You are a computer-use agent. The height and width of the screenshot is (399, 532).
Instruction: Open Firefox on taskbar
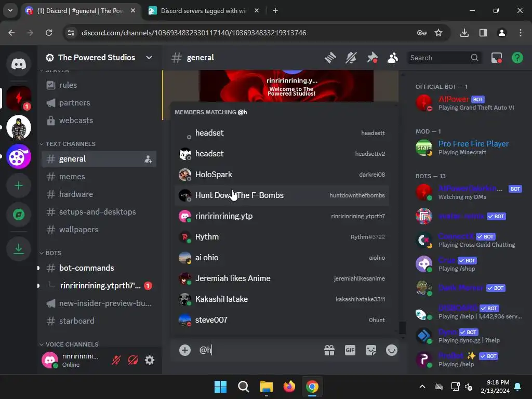[289, 387]
